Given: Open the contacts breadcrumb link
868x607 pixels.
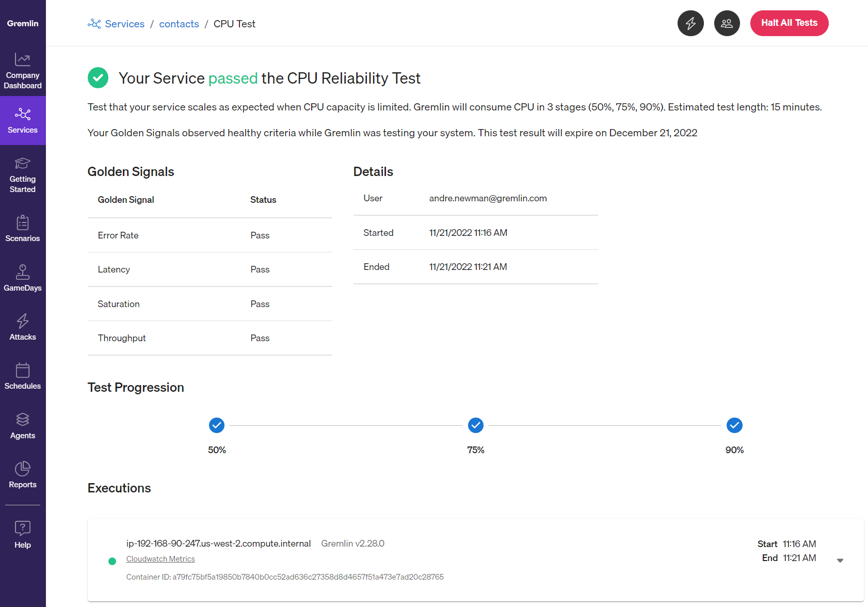Looking at the screenshot, I should click(179, 24).
